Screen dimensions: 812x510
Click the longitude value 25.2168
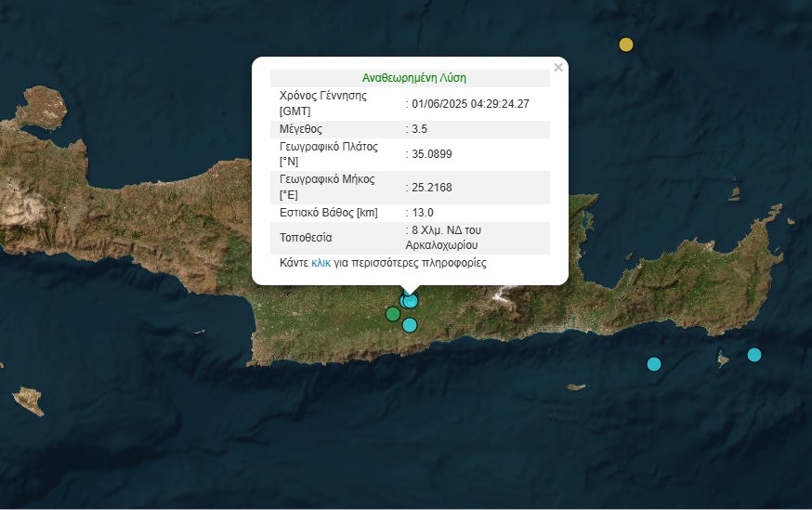(431, 188)
